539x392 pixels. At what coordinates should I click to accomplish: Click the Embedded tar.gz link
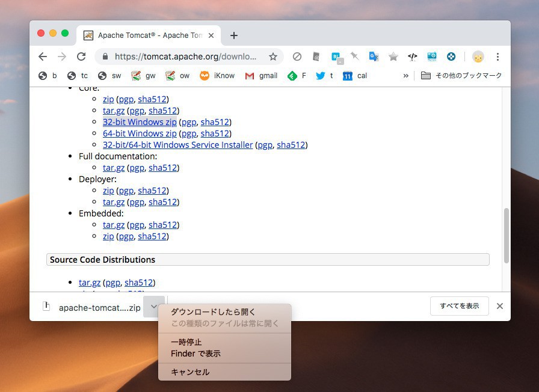click(114, 225)
